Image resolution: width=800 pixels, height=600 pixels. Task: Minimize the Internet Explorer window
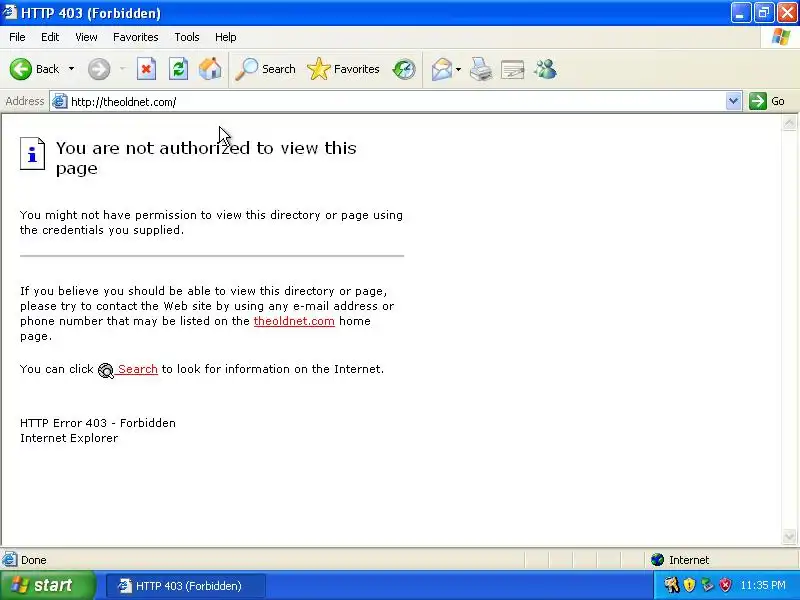(x=741, y=13)
